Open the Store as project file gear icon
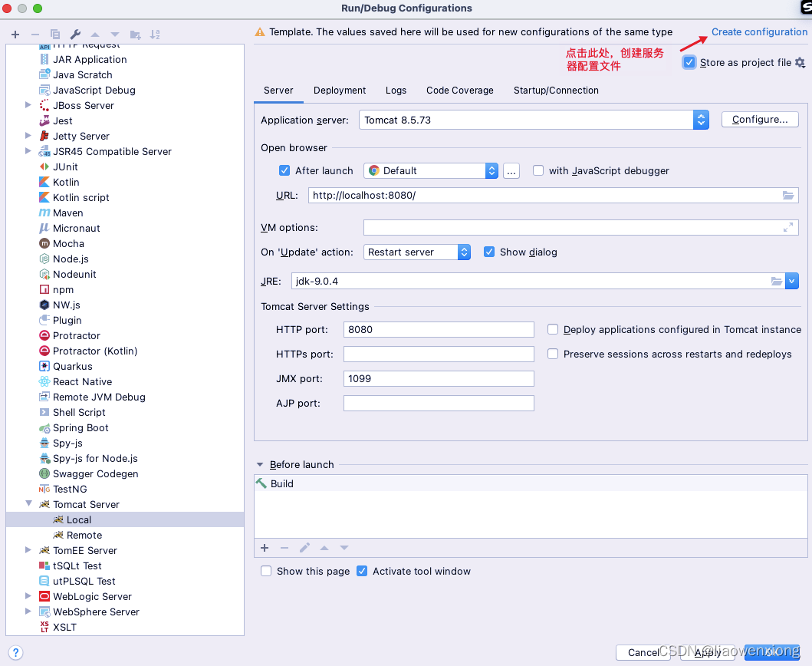Viewport: 812px width, 666px height. [800, 63]
